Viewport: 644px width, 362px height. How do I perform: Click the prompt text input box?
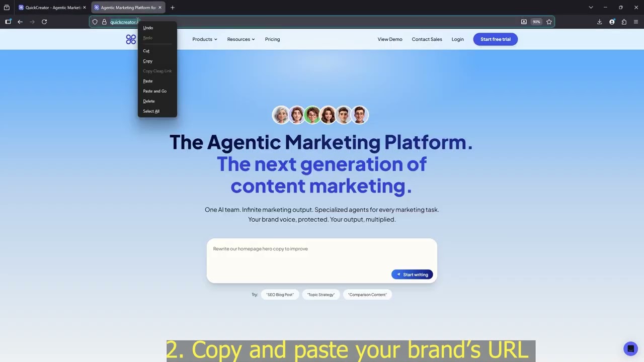(322, 260)
